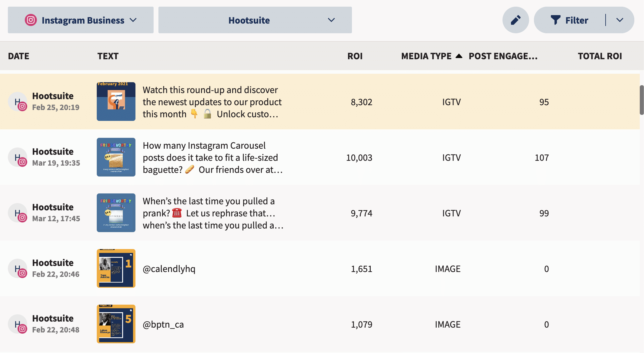
Task: Click Hootsuite avatar icon for Mar 12 post
Action: [x=18, y=213]
